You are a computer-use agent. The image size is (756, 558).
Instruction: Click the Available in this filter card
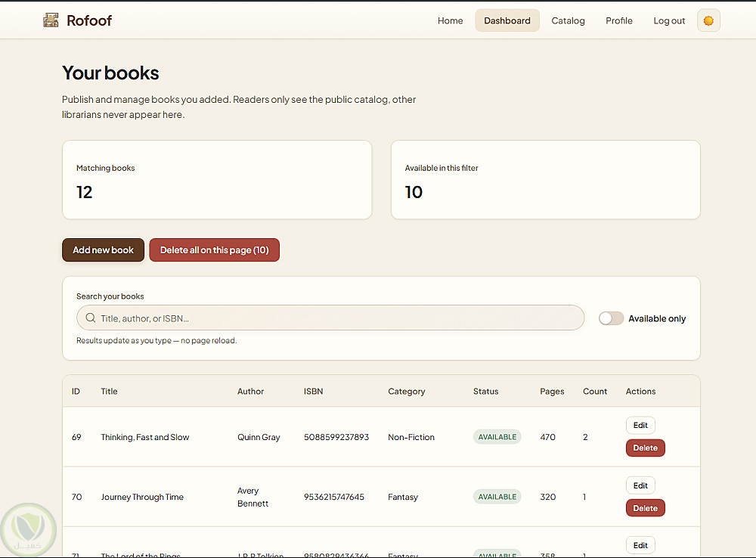coord(545,180)
